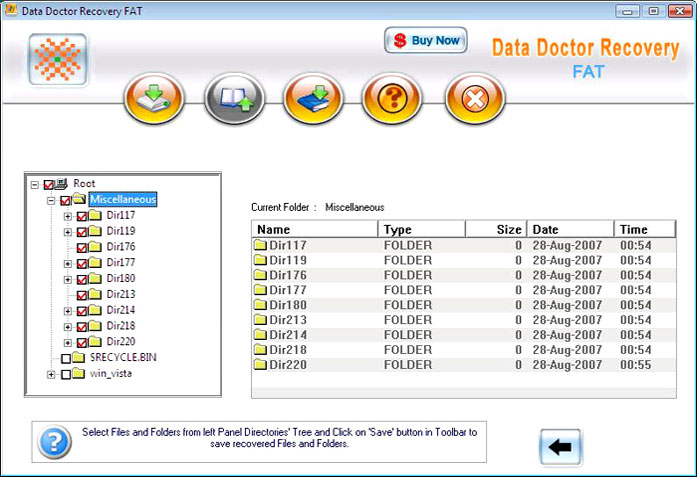Uncheck the Root checkbox
Screen dimensions: 697x477
tap(48, 184)
